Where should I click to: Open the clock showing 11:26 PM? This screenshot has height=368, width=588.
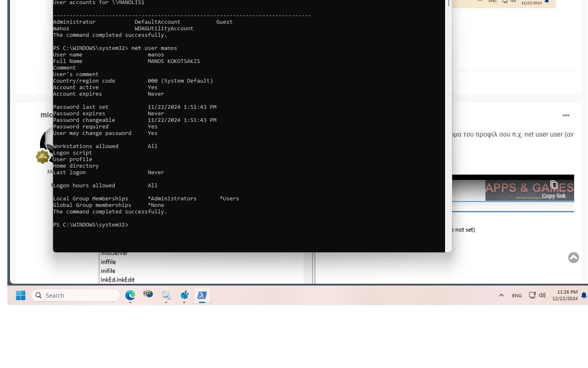[565, 295]
